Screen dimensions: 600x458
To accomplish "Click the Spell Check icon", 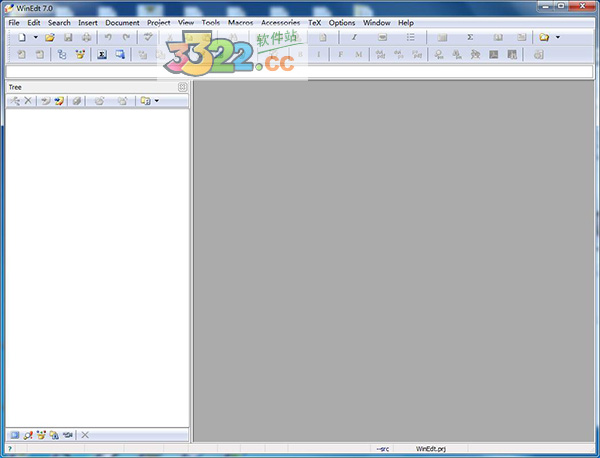I will coord(148,37).
